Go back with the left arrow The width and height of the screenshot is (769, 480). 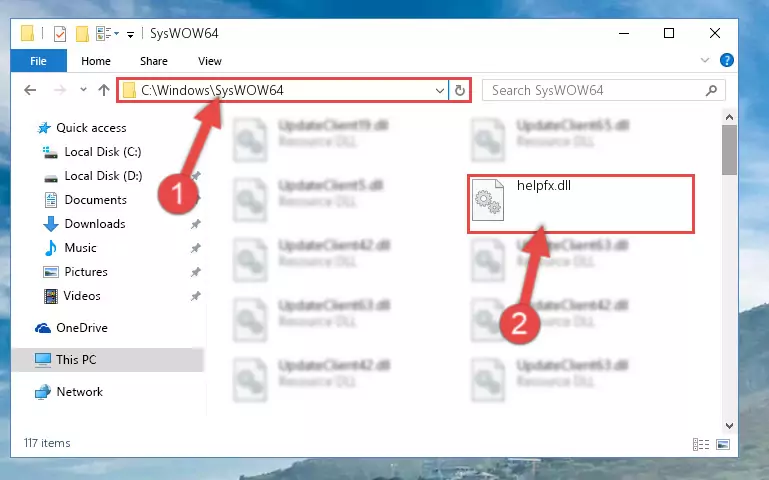30,90
